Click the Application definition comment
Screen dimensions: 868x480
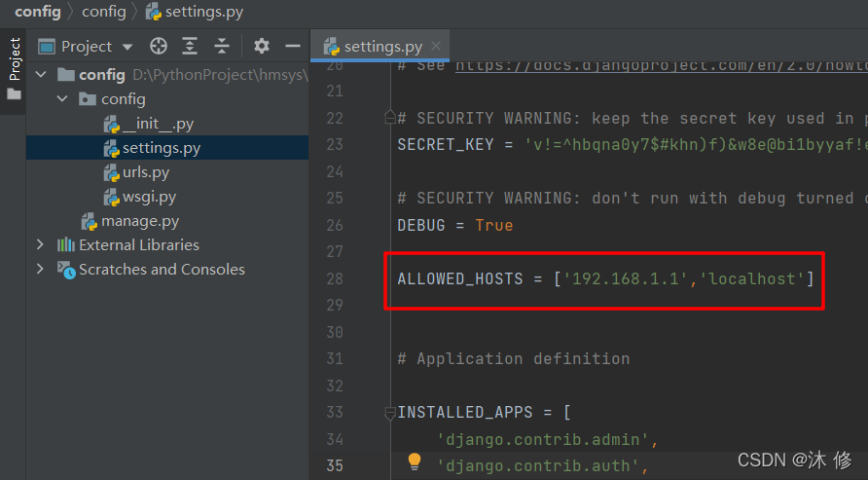pos(513,358)
